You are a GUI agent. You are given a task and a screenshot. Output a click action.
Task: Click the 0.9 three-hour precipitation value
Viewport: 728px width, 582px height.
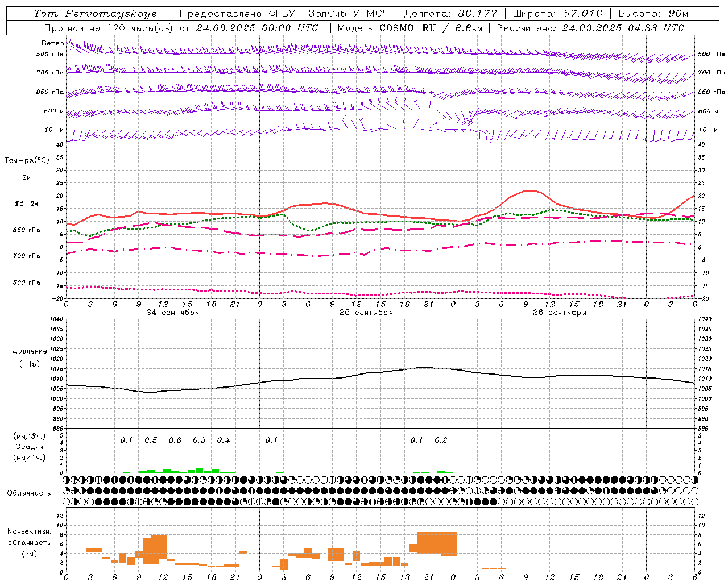coord(199,440)
